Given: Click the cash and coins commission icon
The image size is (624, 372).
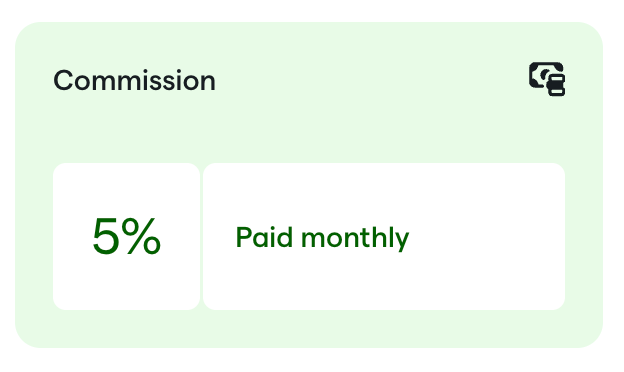Looking at the screenshot, I should 547,79.
